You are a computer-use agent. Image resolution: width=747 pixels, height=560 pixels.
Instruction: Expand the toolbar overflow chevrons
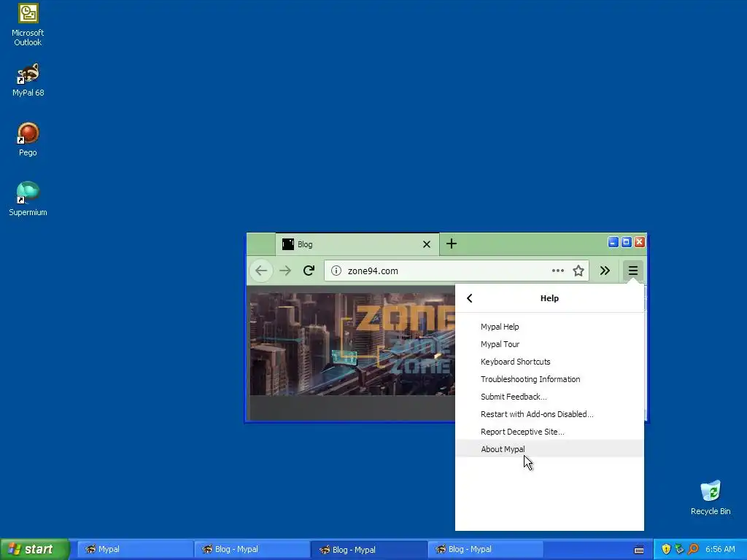click(x=605, y=271)
